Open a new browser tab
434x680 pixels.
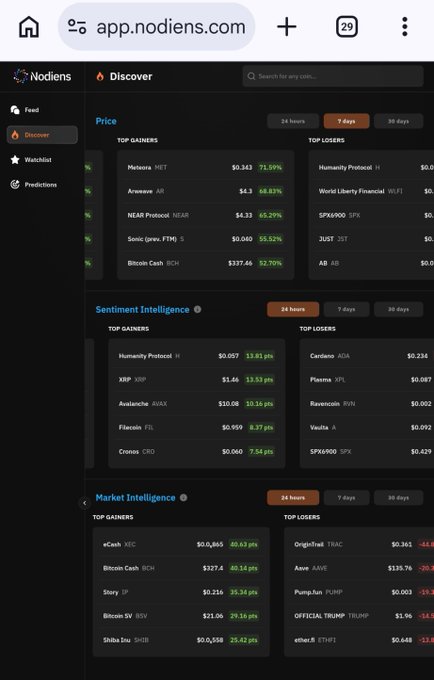(x=287, y=27)
